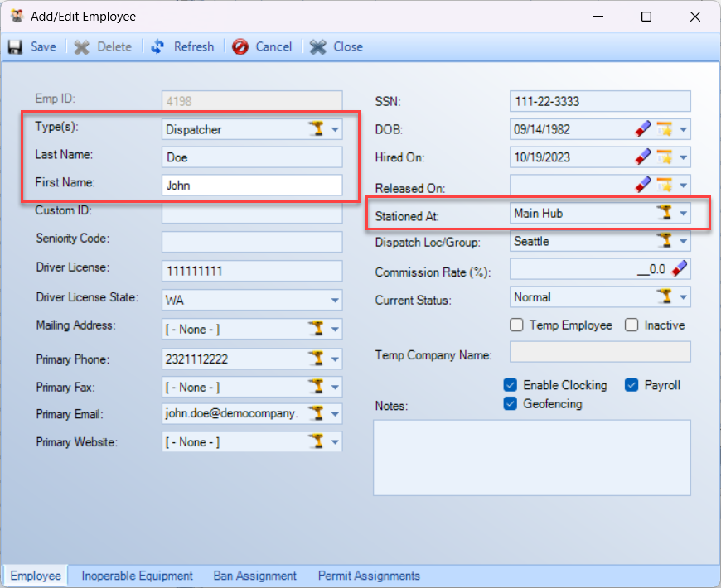Click the Released On calendar star icon
The image size is (721, 588).
point(665,186)
